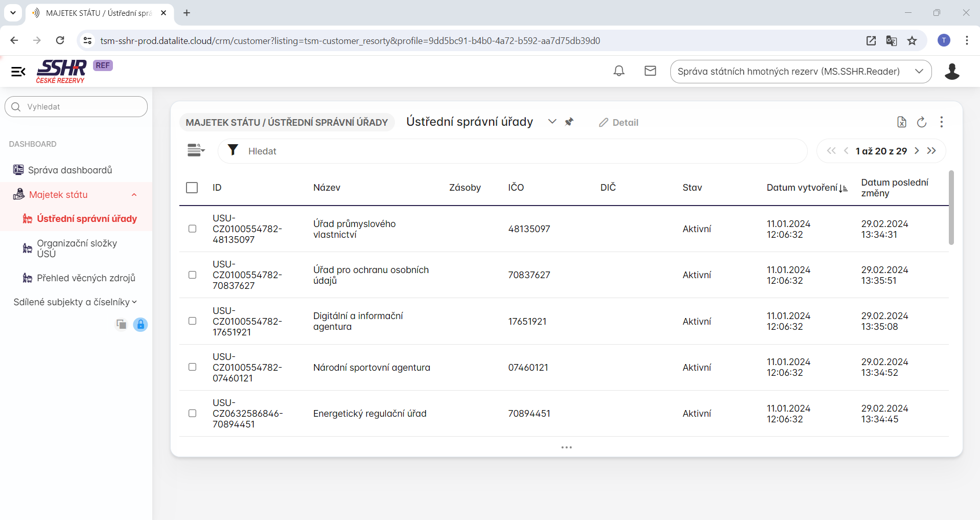980x520 pixels.
Task: Open Organizační složky ÚSÚ menu item
Action: tap(77, 248)
